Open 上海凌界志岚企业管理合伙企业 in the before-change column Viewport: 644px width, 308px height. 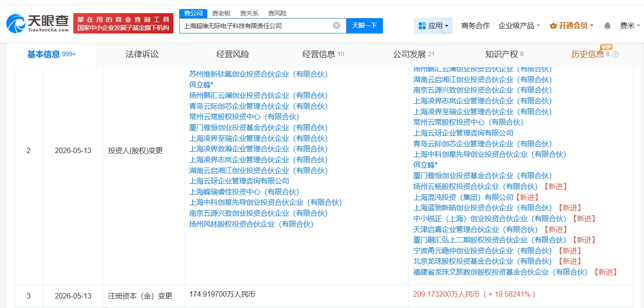[258, 159]
